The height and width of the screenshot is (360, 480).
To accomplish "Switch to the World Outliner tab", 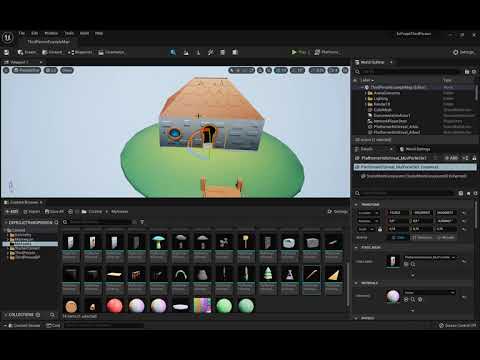I will [372, 62].
